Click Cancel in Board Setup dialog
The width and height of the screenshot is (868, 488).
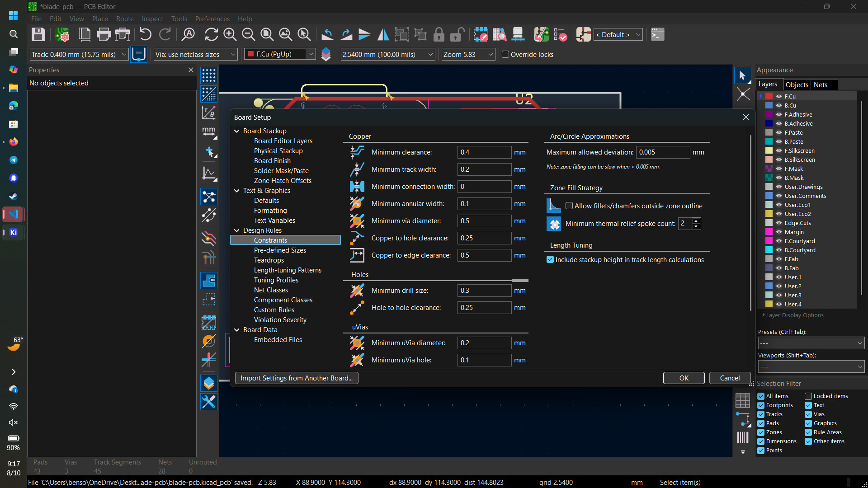click(730, 378)
